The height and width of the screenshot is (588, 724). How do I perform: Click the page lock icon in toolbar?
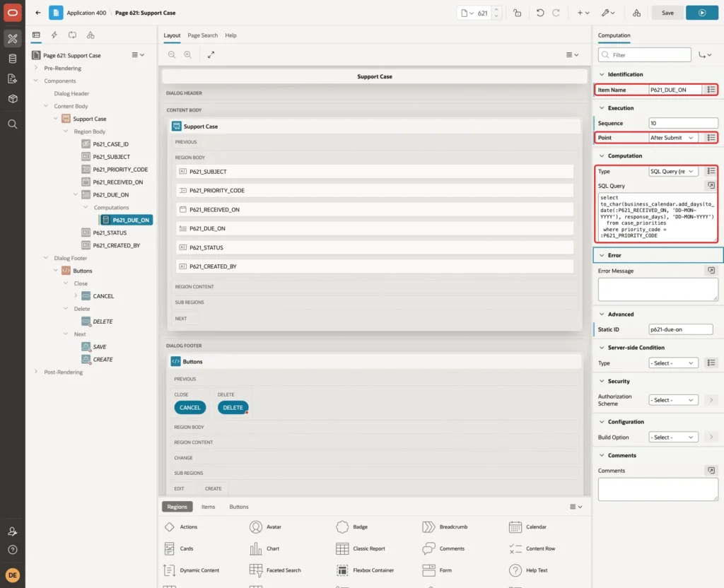[x=517, y=13]
